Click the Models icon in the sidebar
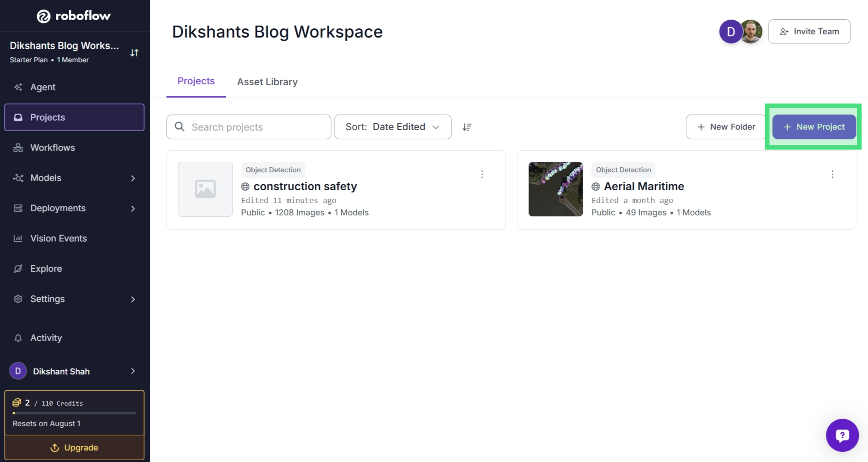This screenshot has width=868, height=462. click(18, 178)
